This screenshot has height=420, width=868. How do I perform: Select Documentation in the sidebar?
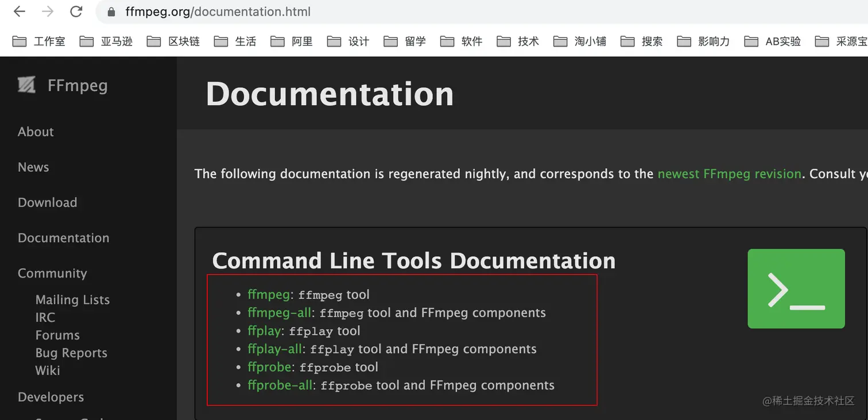(x=63, y=238)
